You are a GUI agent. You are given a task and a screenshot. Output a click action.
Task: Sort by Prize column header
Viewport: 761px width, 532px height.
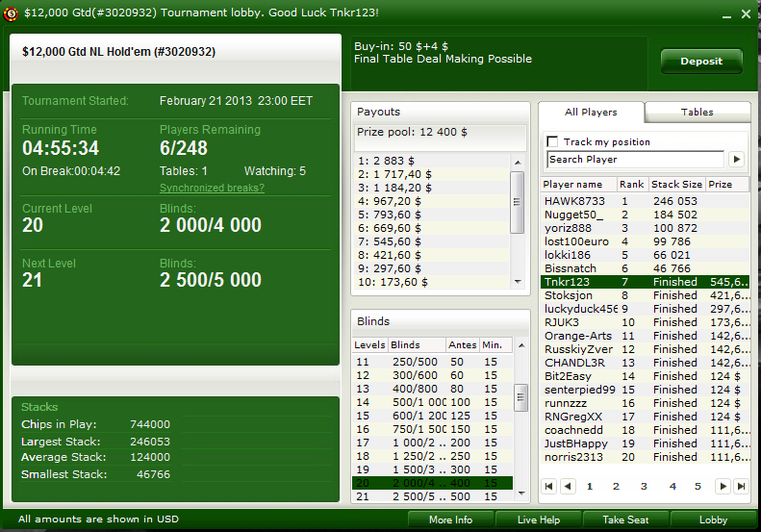click(726, 185)
